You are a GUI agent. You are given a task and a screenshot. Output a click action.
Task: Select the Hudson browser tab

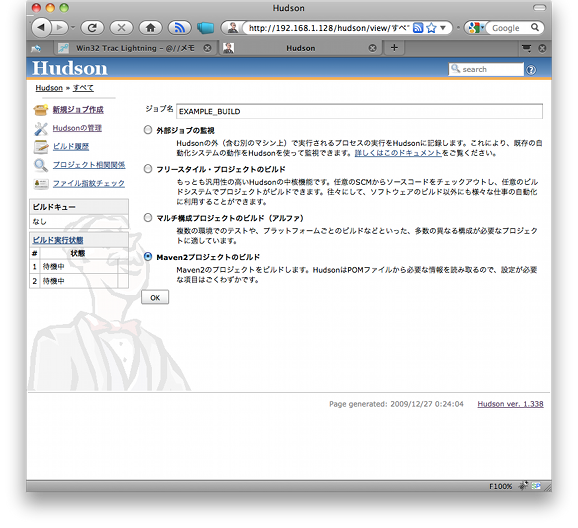(x=300, y=48)
